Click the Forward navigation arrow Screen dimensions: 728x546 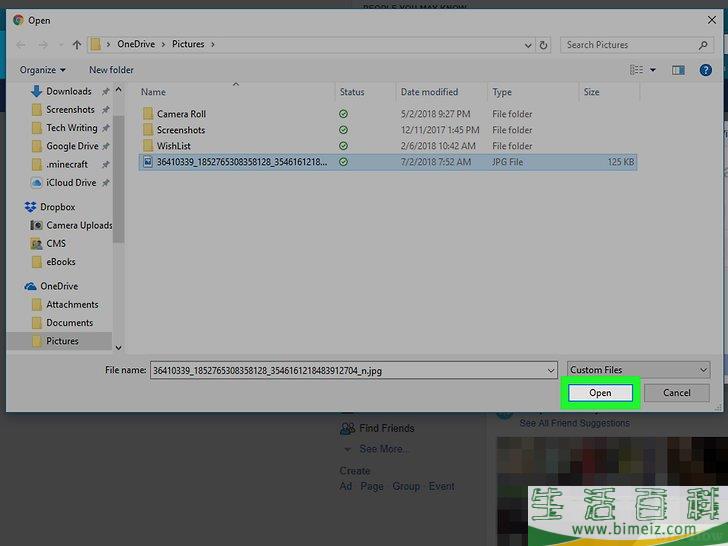point(43,45)
